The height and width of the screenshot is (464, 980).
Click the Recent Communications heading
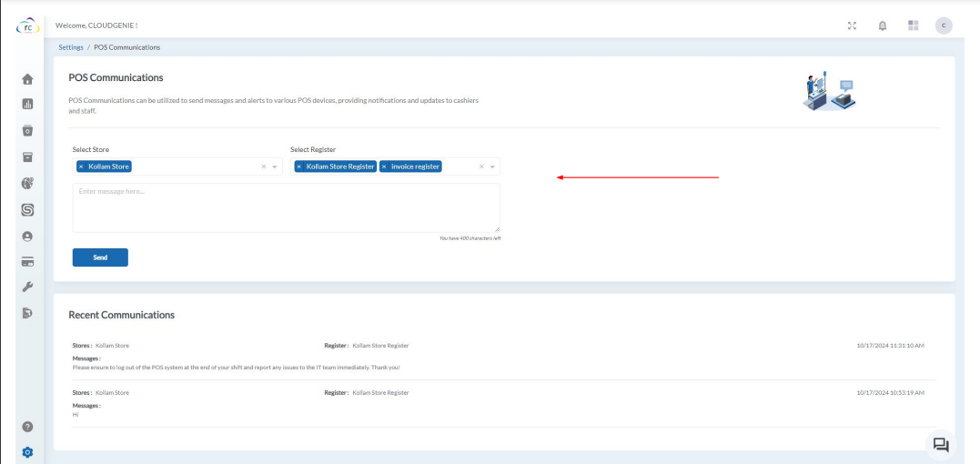point(121,315)
